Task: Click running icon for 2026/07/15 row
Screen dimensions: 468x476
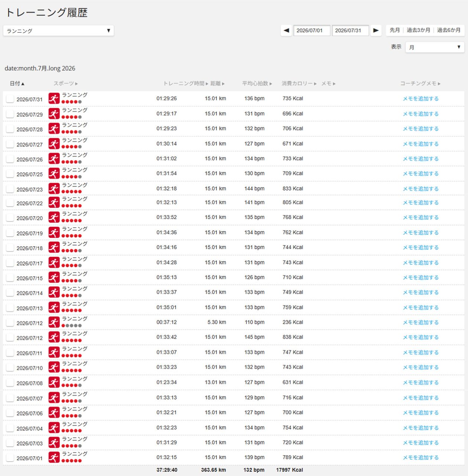Action: [x=54, y=278]
